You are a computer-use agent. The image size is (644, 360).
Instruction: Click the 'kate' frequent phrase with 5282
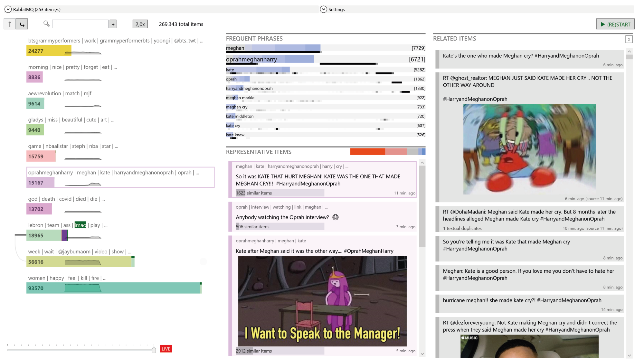326,70
